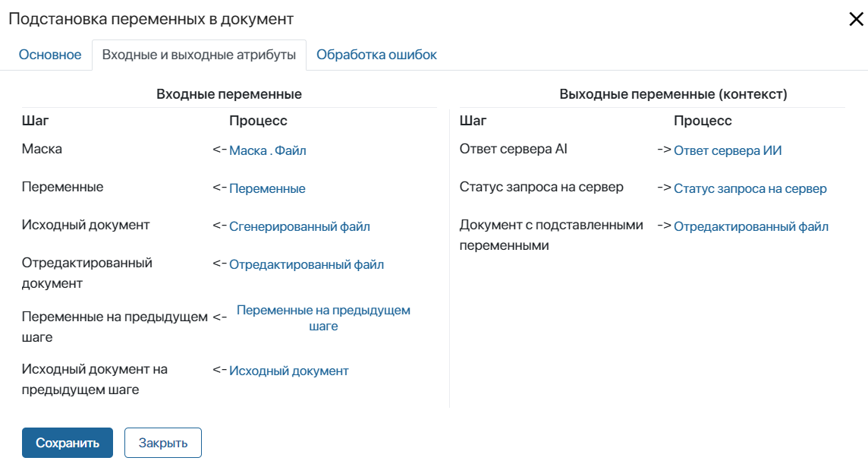Open the Статус запроса на сервер link

tap(750, 188)
